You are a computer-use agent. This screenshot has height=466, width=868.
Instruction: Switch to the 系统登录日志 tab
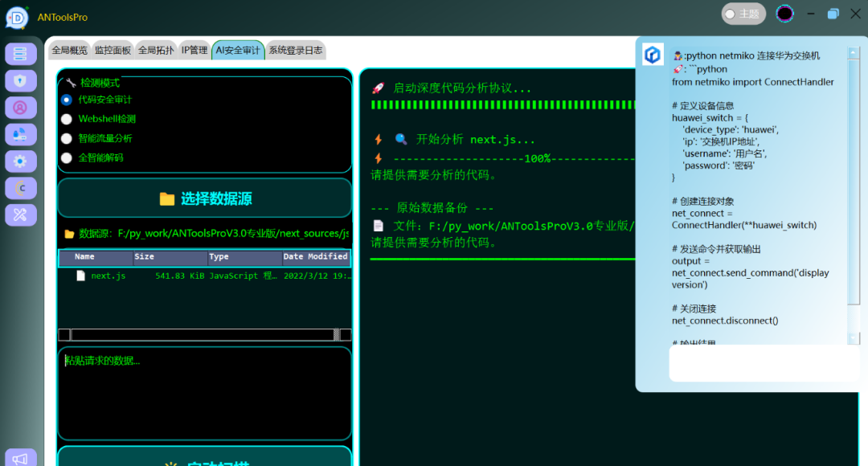point(296,51)
